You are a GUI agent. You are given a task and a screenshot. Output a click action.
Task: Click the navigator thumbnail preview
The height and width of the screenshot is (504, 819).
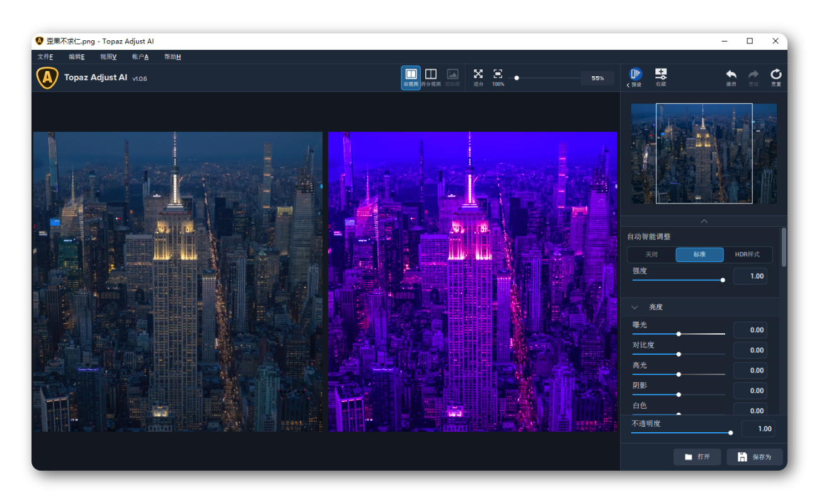point(704,153)
